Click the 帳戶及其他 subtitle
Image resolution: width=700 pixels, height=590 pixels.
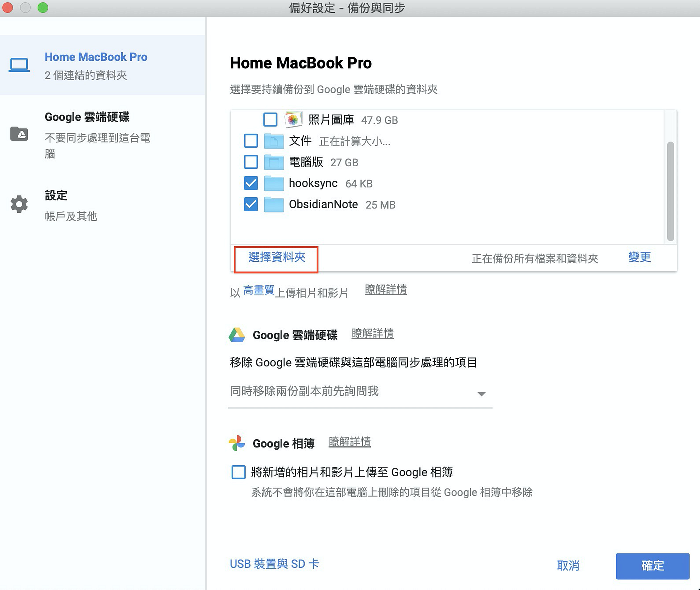pyautogui.click(x=71, y=216)
